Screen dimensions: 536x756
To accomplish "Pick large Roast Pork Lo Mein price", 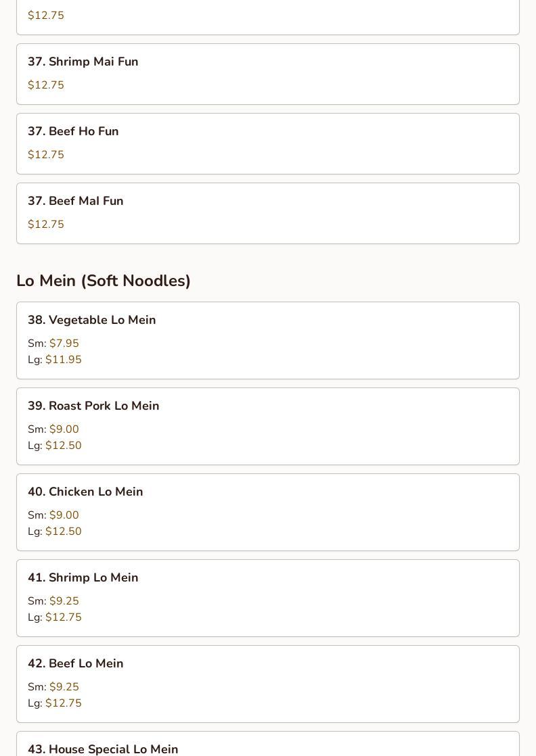I will coord(63,446).
